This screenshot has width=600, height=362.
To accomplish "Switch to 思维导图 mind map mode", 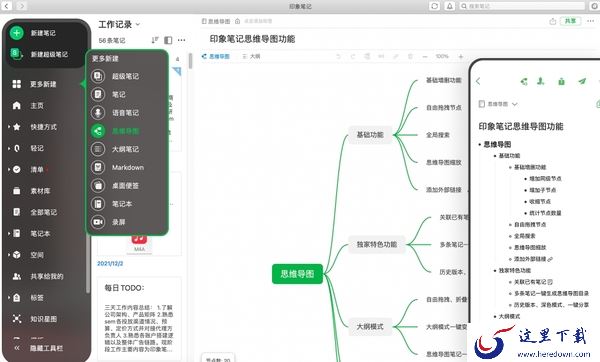I will pyautogui.click(x=216, y=56).
